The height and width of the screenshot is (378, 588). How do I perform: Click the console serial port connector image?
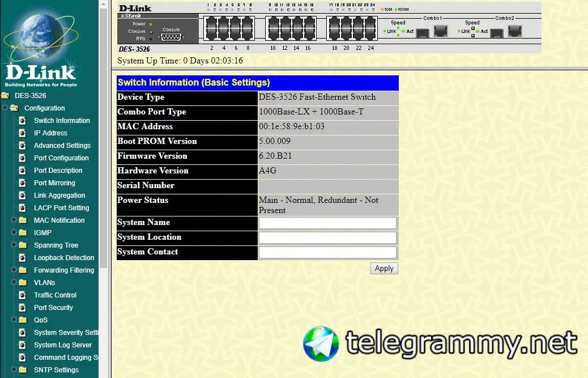(x=171, y=37)
